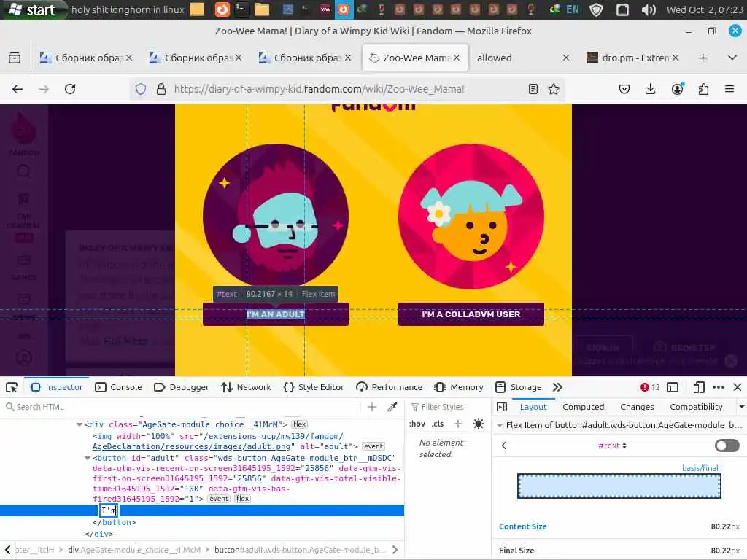747x560 pixels.
Task: Click the event badge on button#adult
Action: 219,499
